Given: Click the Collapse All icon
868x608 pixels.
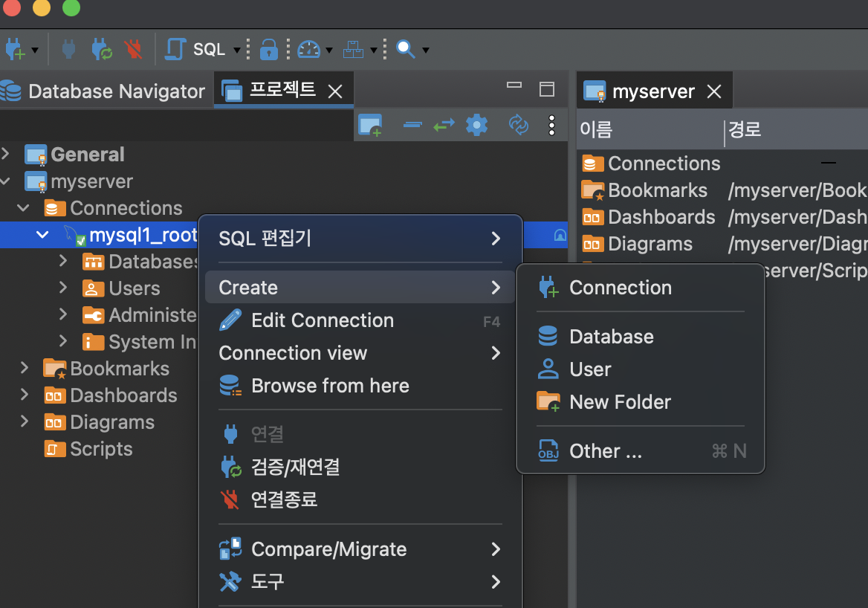Looking at the screenshot, I should pyautogui.click(x=412, y=125).
